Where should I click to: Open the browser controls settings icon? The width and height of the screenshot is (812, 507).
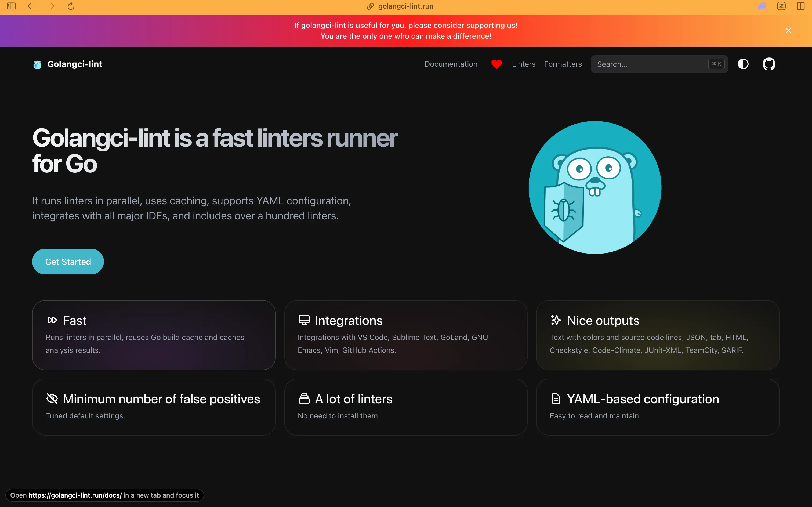point(781,6)
